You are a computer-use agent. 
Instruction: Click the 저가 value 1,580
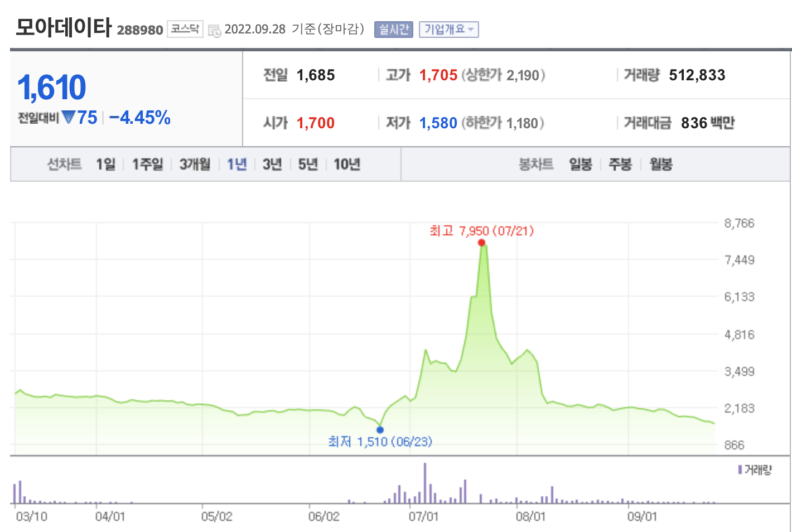(x=438, y=123)
